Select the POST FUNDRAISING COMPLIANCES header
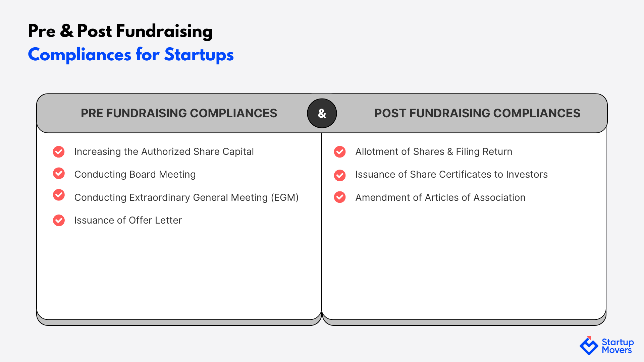 click(477, 113)
